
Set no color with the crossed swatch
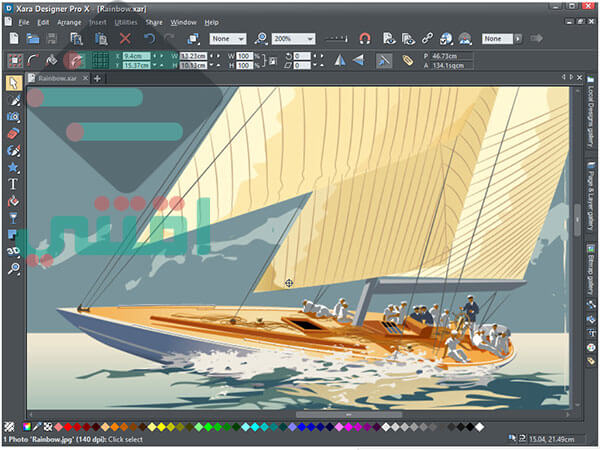coord(47,427)
